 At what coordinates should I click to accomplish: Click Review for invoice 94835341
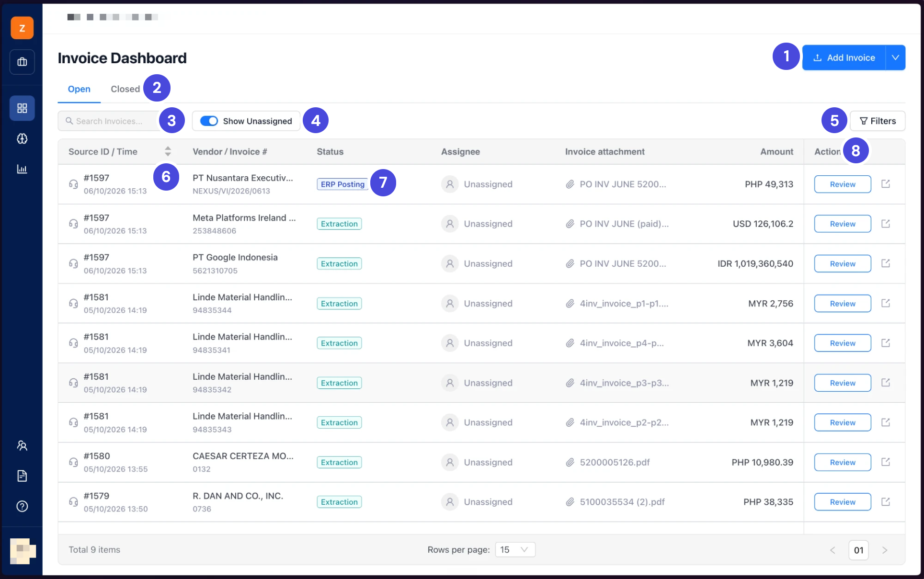[x=843, y=343]
